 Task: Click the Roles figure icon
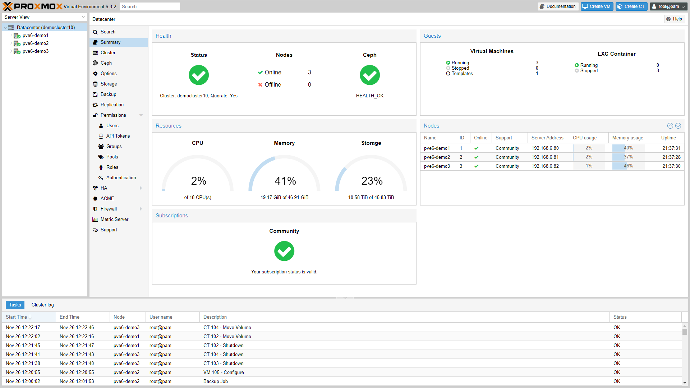pyautogui.click(x=101, y=168)
